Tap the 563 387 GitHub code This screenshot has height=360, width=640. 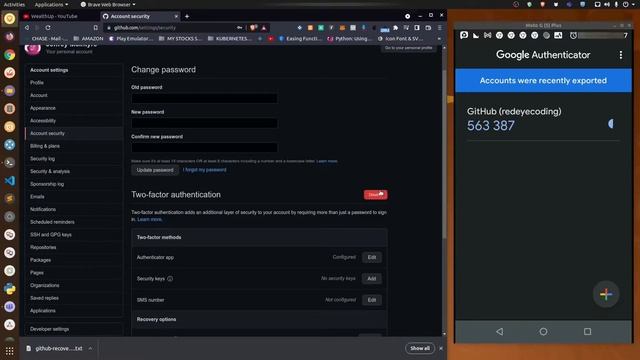[491, 126]
